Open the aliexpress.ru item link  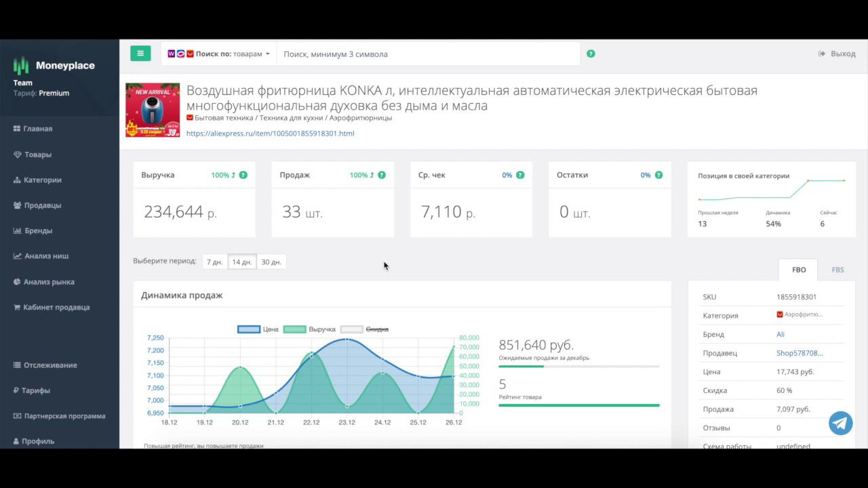(x=270, y=134)
